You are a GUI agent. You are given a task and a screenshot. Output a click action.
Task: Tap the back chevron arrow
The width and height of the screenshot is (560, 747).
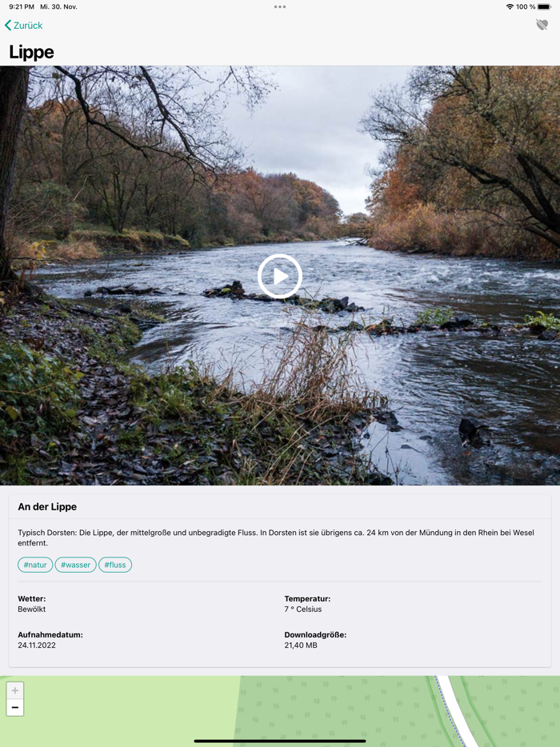[x=8, y=26]
